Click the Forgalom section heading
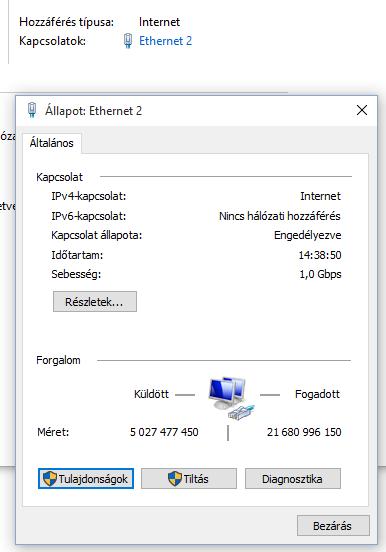386x552 pixels. [58, 360]
